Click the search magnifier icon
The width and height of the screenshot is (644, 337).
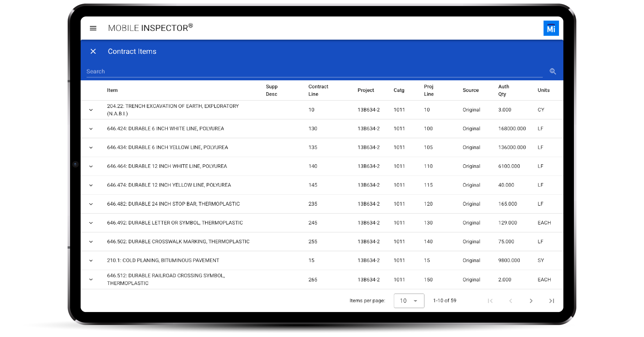[553, 71]
